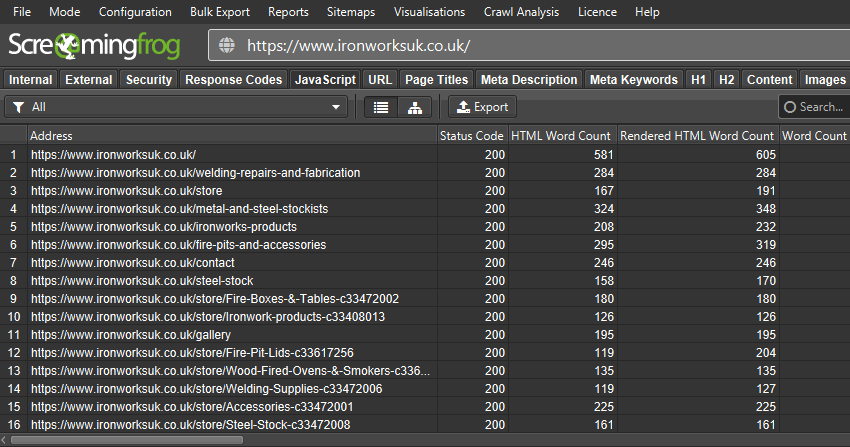This screenshot has height=447, width=850.
Task: Click the globe icon in URL bar
Action: [227, 46]
